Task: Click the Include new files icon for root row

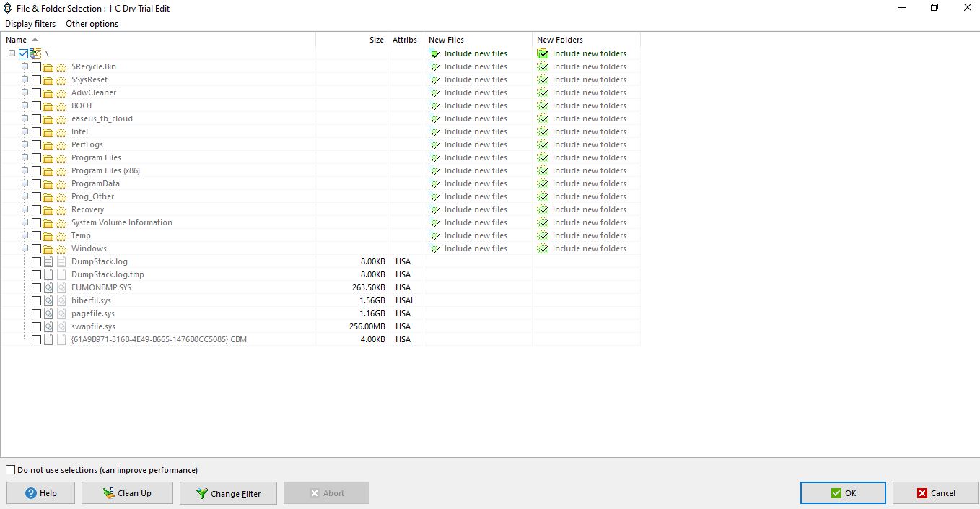Action: (434, 53)
